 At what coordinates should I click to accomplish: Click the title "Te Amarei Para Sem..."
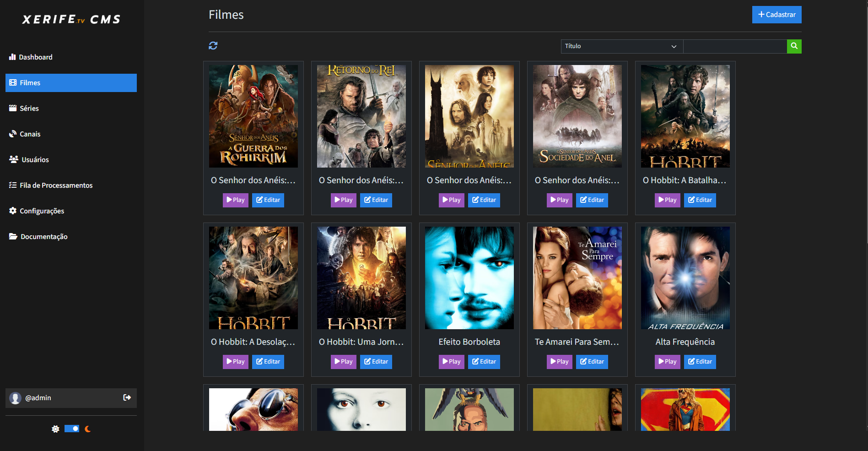(x=577, y=342)
